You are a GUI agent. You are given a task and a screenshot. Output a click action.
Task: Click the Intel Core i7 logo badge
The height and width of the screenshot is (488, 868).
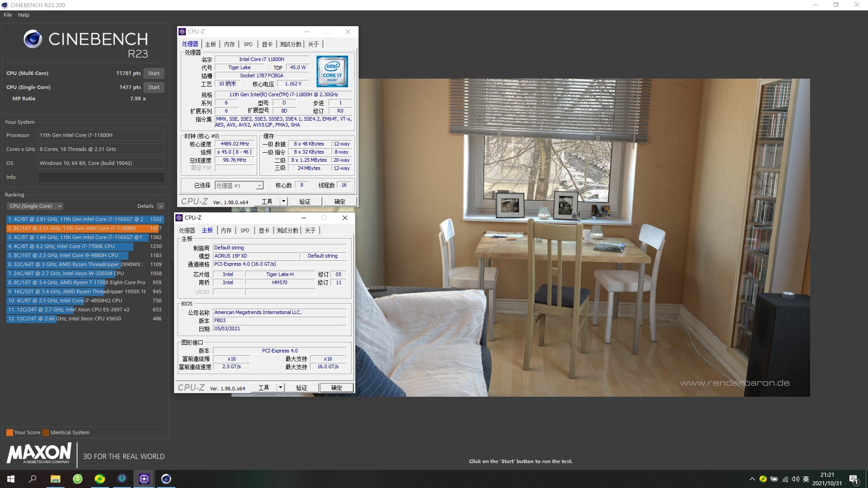(332, 71)
